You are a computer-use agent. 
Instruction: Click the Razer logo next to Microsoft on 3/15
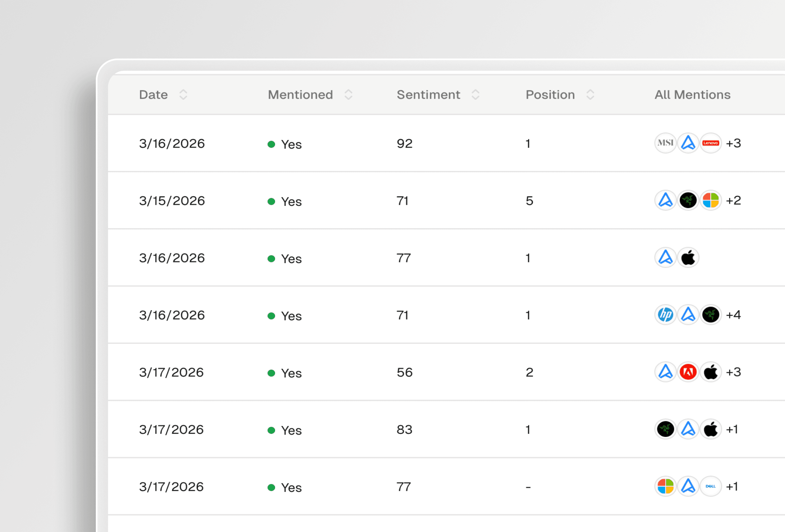point(688,200)
